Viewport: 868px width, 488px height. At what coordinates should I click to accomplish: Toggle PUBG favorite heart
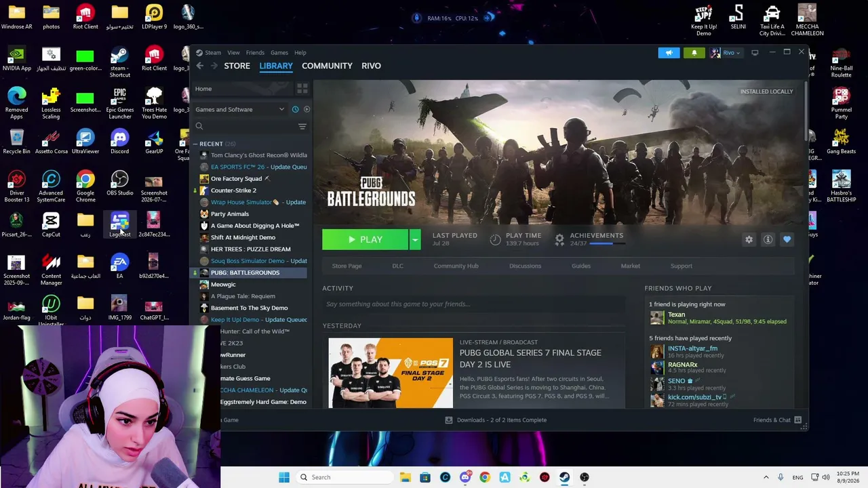(x=787, y=239)
